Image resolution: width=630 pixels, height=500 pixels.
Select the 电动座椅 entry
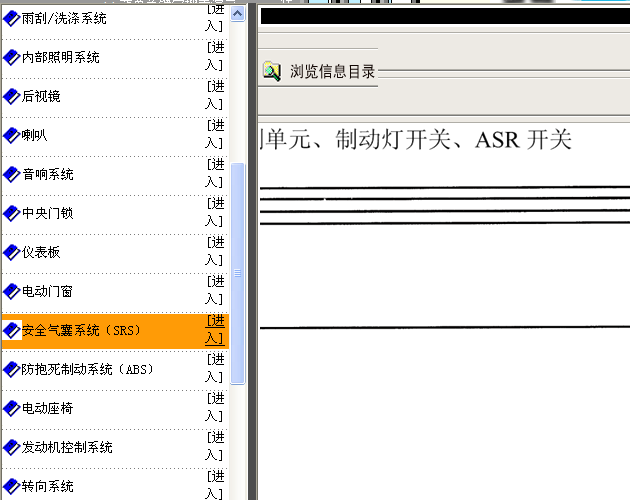tap(48, 408)
